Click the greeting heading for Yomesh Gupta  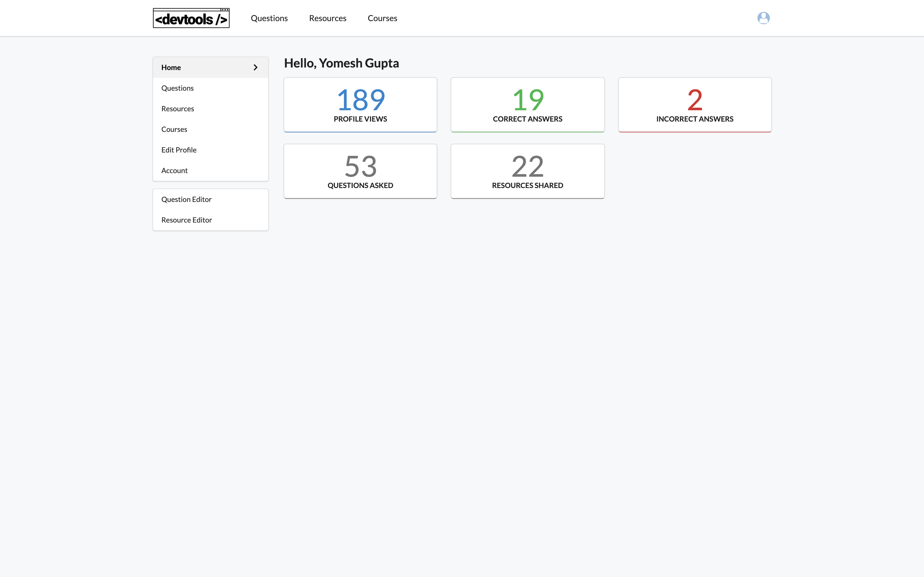(x=341, y=63)
